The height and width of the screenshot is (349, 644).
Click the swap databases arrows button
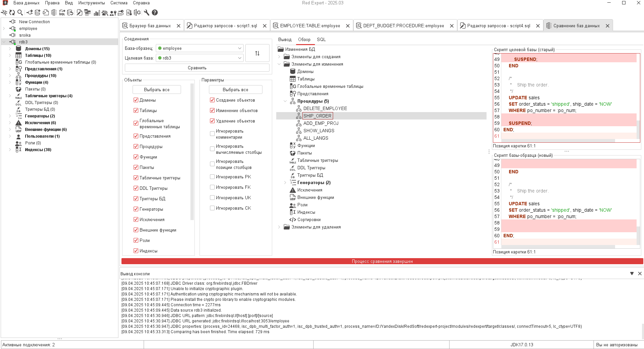pos(257,53)
